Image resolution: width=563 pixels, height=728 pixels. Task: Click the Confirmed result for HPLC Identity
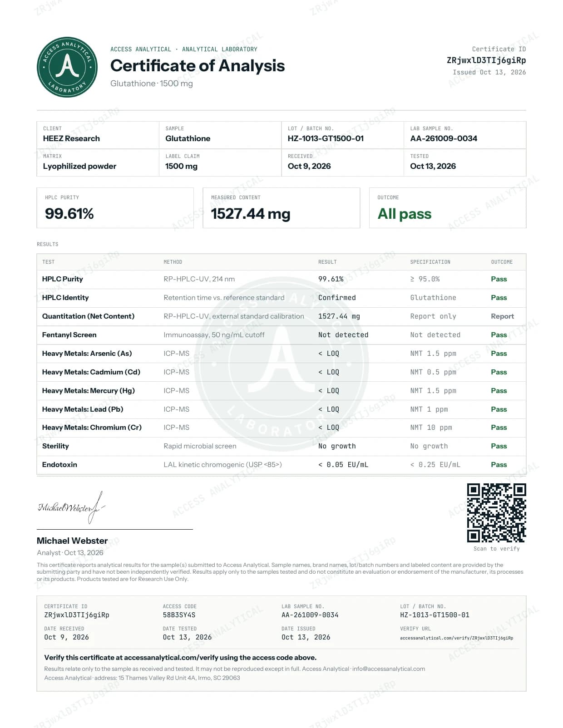[337, 298]
